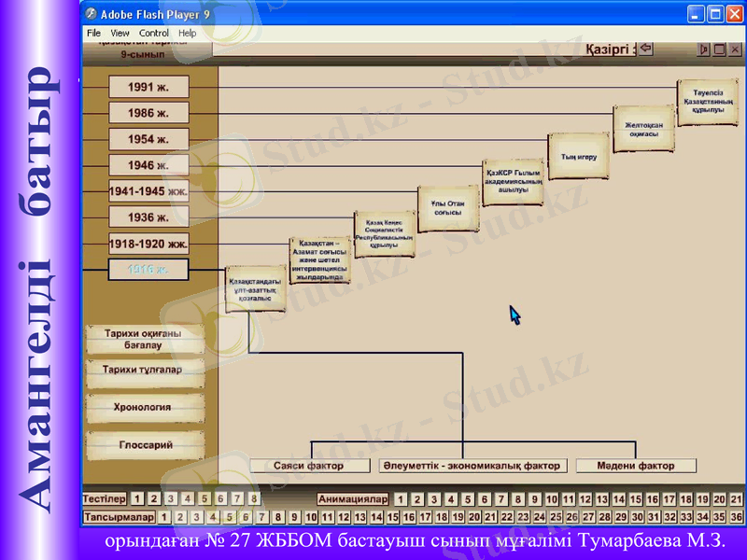Click the sound speaker icon in the header
The height and width of the screenshot is (560, 747).
pyautogui.click(x=705, y=49)
